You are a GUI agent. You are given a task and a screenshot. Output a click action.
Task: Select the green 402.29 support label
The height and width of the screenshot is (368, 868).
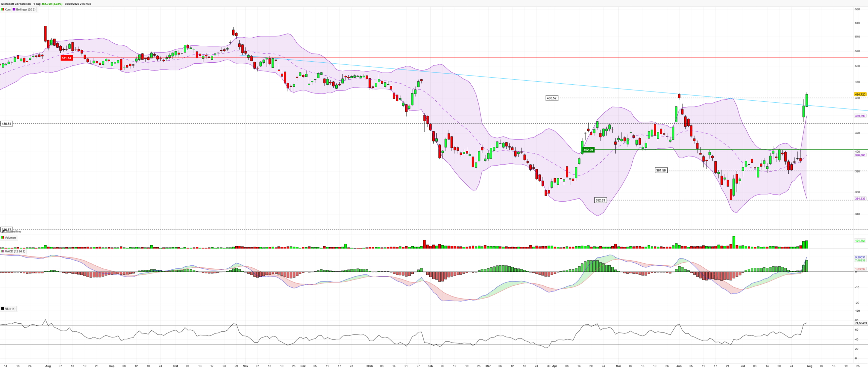[588, 150]
